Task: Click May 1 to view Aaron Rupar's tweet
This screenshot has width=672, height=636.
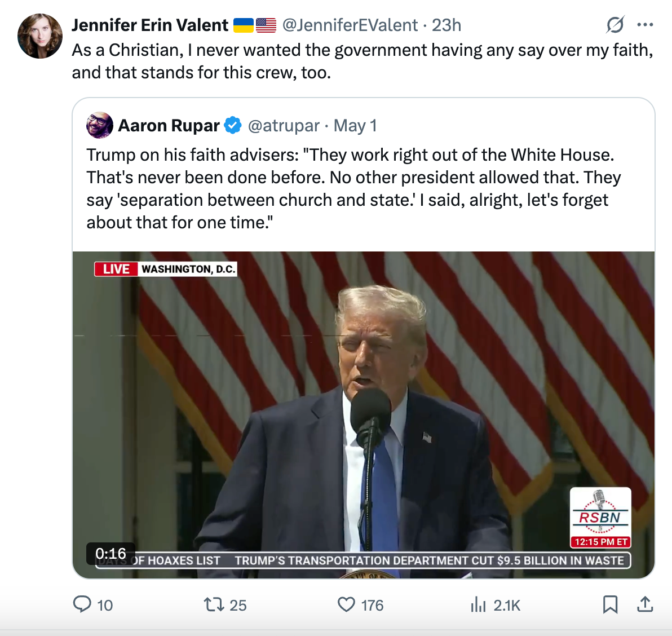Action: 355,125
